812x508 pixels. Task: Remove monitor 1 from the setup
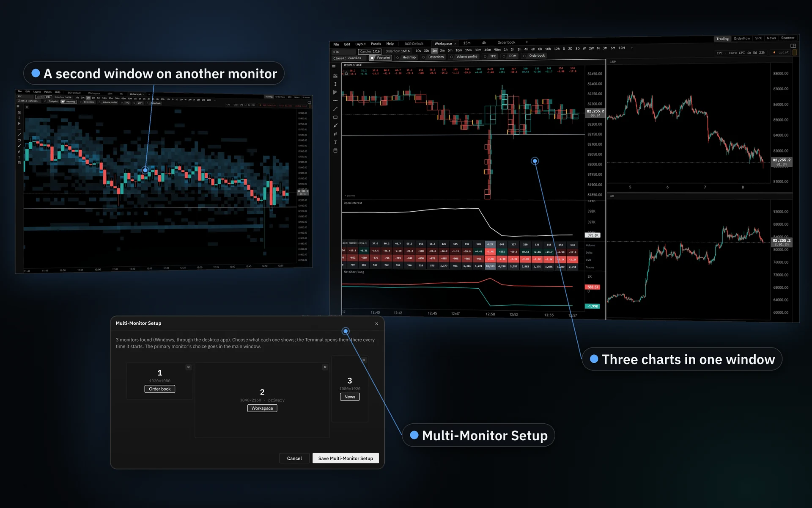pos(188,367)
